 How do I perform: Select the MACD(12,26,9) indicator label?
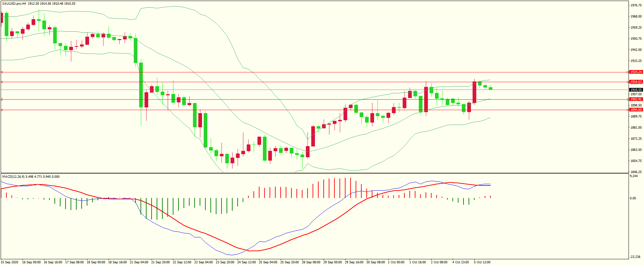click(x=13, y=176)
